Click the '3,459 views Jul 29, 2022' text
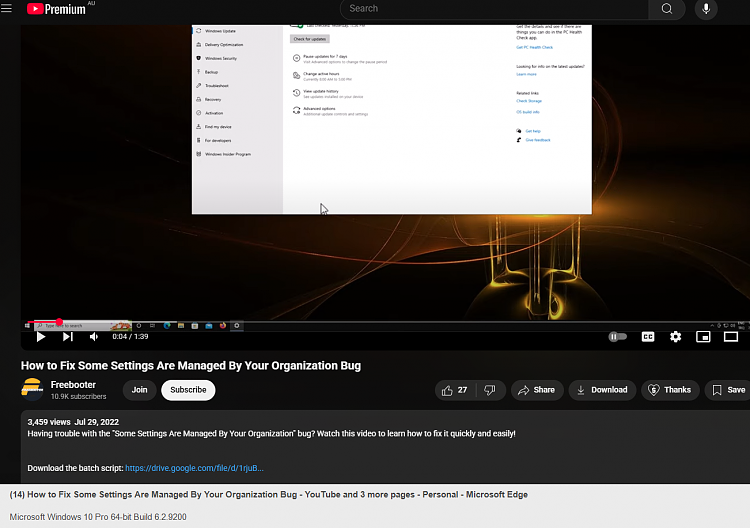The height and width of the screenshot is (528, 750). tap(73, 422)
